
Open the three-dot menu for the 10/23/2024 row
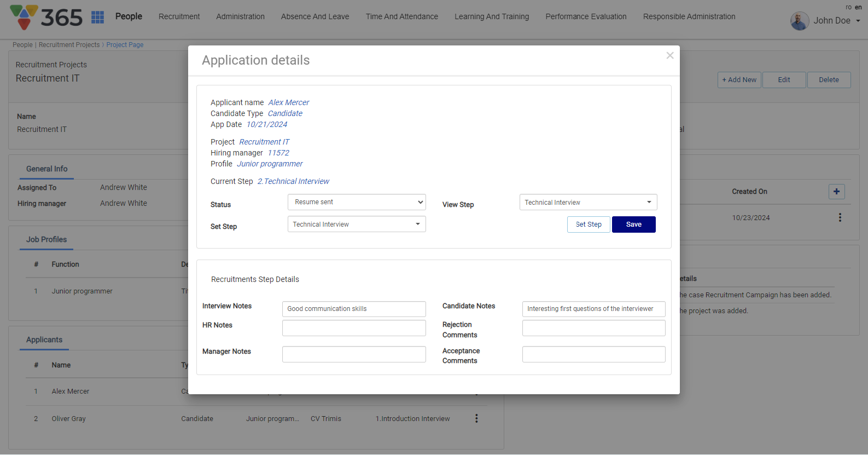click(840, 217)
